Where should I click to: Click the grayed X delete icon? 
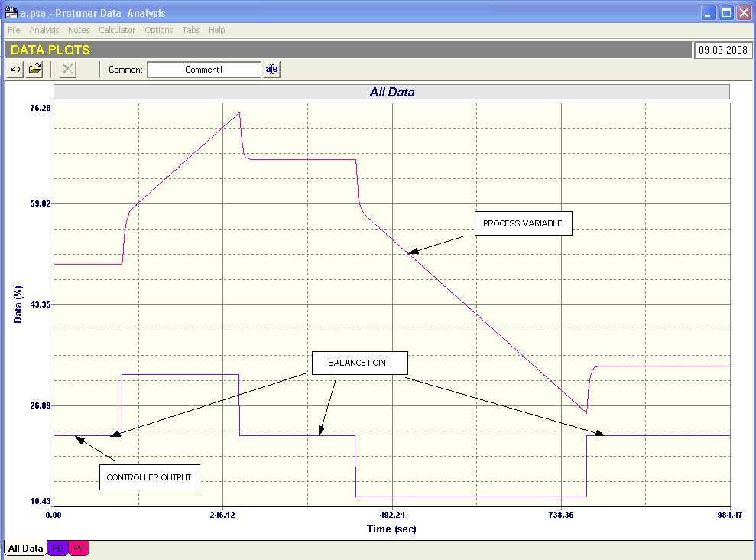click(68, 70)
